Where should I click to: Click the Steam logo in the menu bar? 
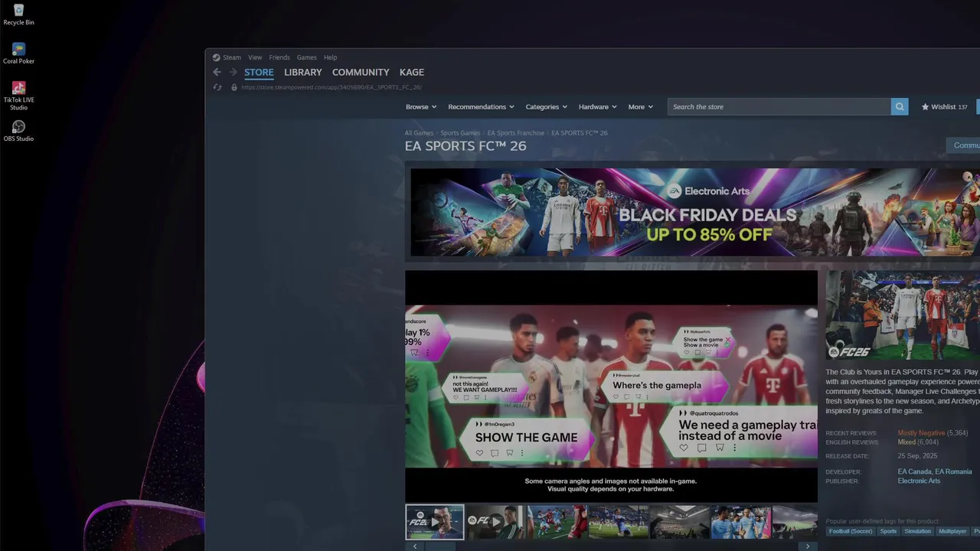click(x=216, y=57)
